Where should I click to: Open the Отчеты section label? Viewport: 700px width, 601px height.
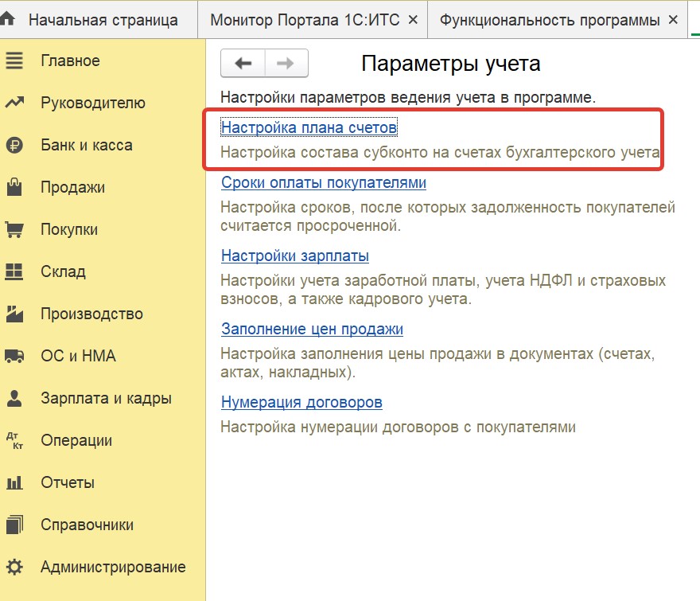68,482
